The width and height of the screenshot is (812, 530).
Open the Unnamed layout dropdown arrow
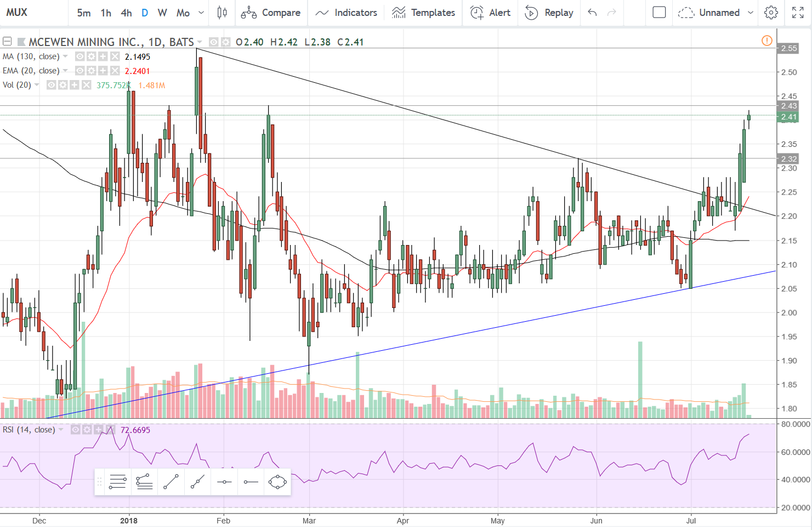tap(751, 13)
